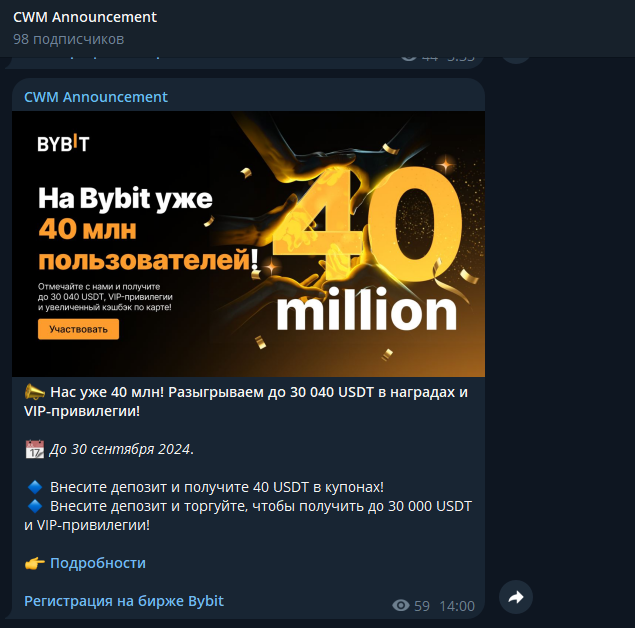The width and height of the screenshot is (635, 628).
Task: Open Регистрация на бирже Bybit link
Action: click(x=124, y=601)
